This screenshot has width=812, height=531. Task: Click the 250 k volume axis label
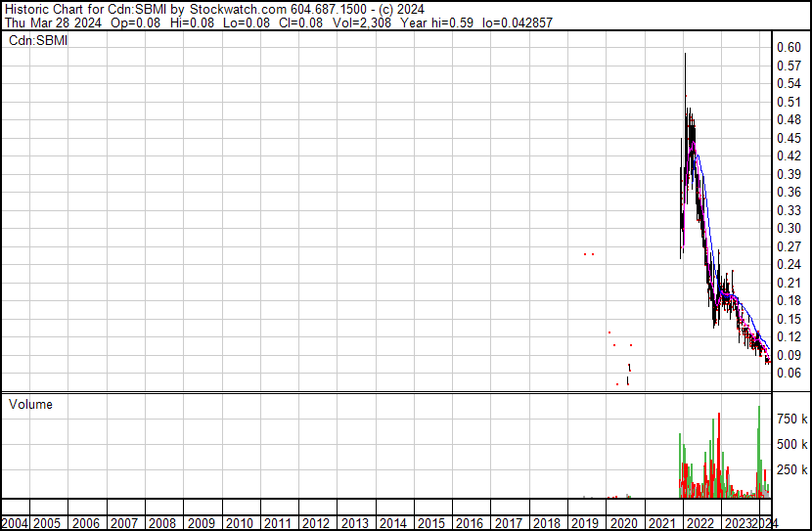click(x=791, y=469)
